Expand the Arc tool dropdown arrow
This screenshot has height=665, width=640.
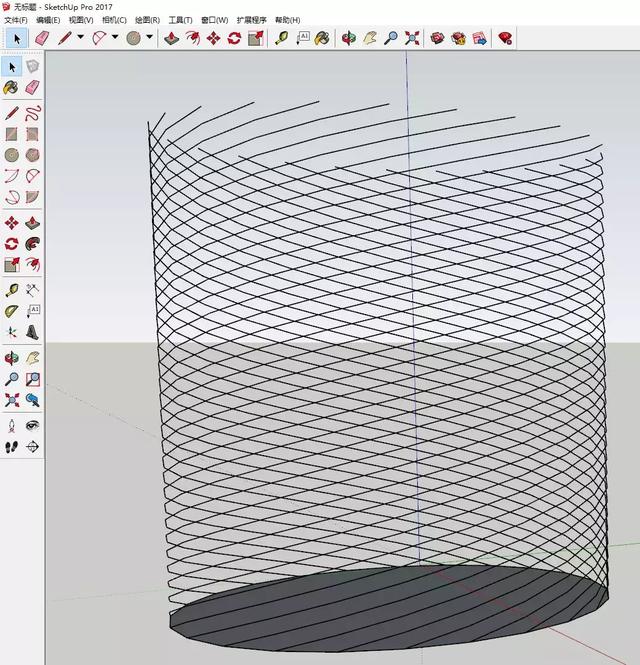(x=115, y=37)
